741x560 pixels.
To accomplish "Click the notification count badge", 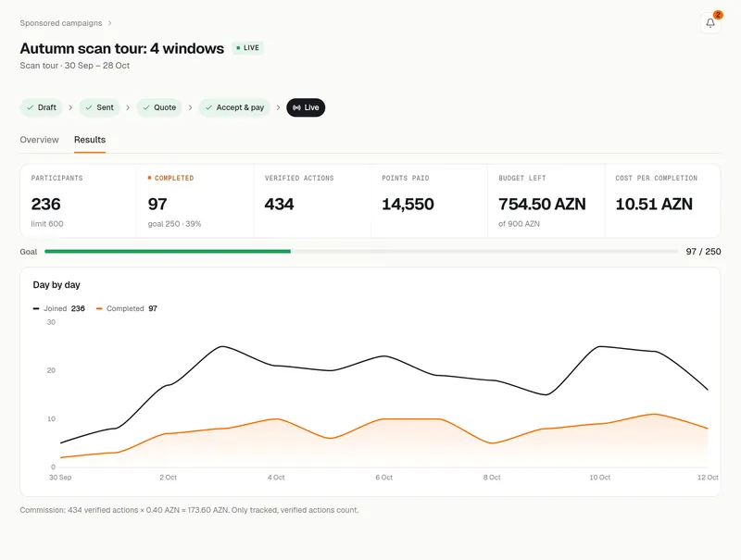I will pos(718,15).
